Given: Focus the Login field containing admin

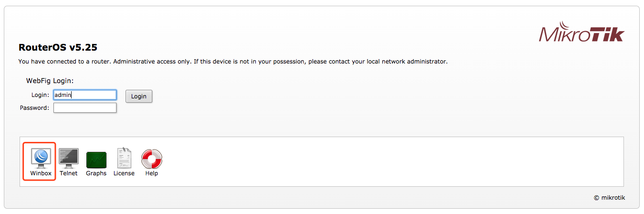Looking at the screenshot, I should pyautogui.click(x=85, y=95).
